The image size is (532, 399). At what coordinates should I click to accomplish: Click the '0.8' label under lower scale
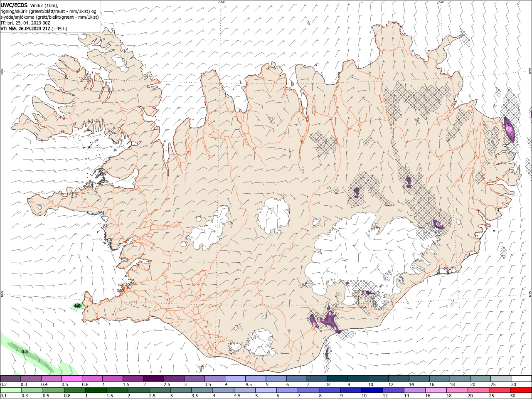click(x=67, y=396)
